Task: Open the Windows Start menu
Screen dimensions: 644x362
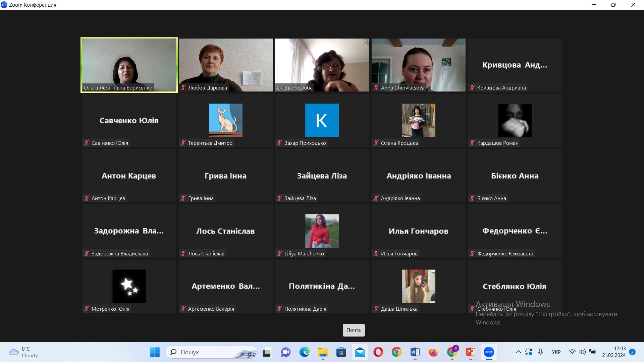Action: pos(155,352)
